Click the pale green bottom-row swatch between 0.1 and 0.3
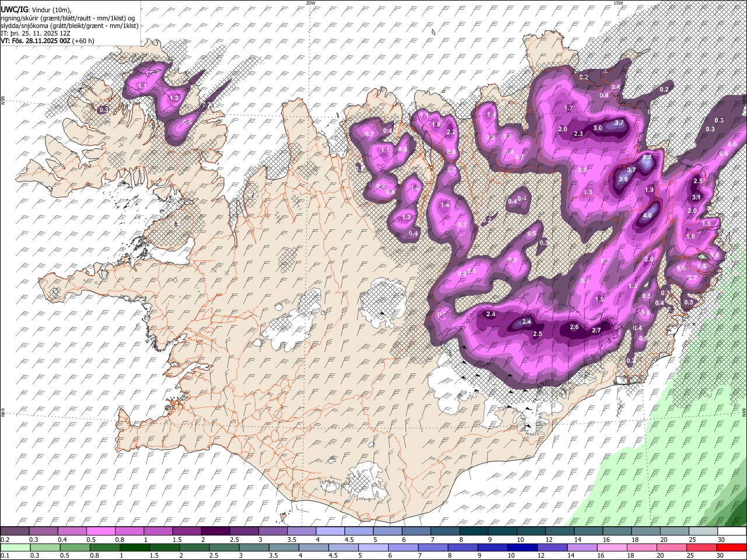Screen dimensions: 747x560 (x=15, y=548)
